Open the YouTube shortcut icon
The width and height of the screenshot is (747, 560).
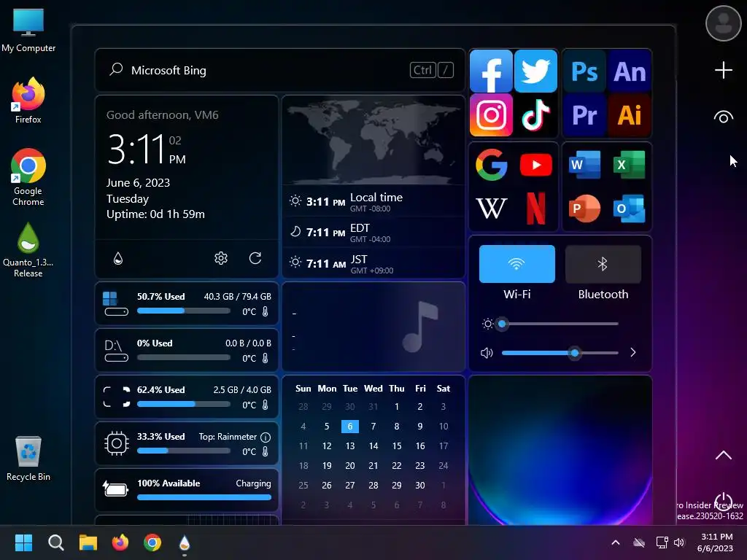click(x=536, y=165)
